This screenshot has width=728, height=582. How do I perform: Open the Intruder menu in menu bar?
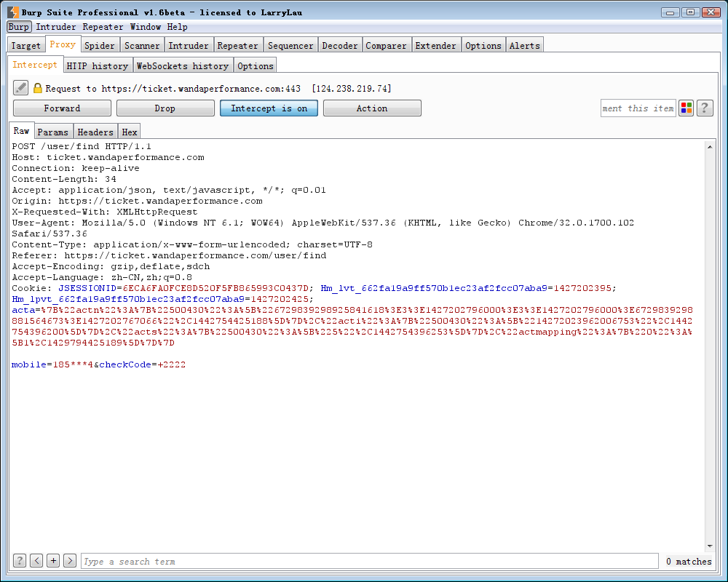pyautogui.click(x=56, y=27)
